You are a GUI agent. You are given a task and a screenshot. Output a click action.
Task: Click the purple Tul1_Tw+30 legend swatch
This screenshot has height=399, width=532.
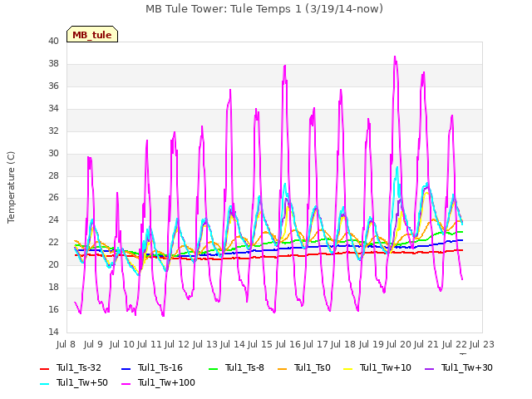[x=430, y=369]
